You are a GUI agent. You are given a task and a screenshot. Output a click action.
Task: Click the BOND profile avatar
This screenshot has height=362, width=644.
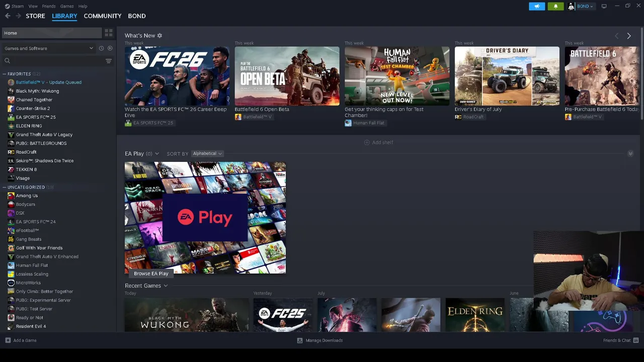point(571,6)
